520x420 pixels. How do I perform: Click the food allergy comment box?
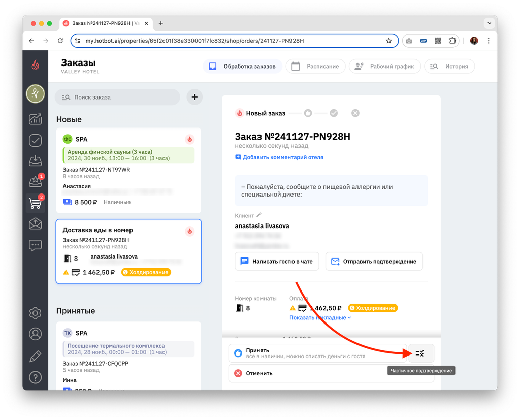pos(331,190)
